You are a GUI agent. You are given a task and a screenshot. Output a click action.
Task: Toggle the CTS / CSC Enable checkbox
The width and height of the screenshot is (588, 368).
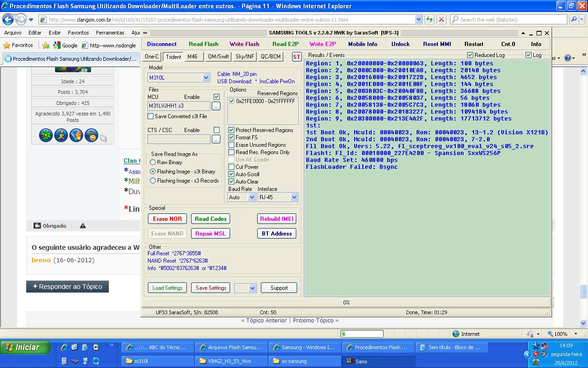[x=216, y=130]
